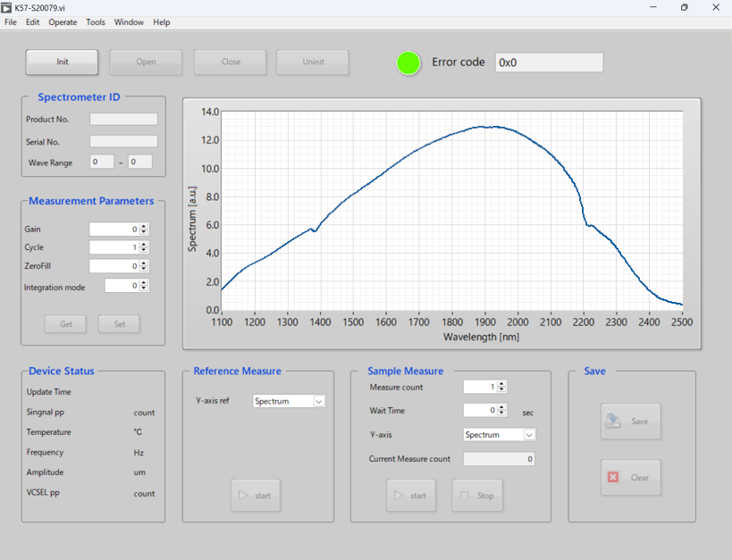Image resolution: width=732 pixels, height=560 pixels.
Task: Open the Tools menu
Action: pos(96,22)
